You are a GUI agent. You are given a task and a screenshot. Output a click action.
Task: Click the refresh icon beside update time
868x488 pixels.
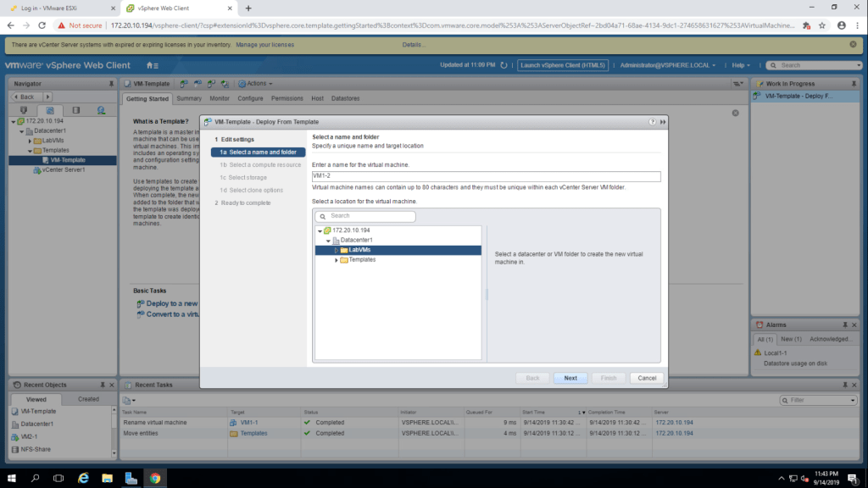click(504, 65)
